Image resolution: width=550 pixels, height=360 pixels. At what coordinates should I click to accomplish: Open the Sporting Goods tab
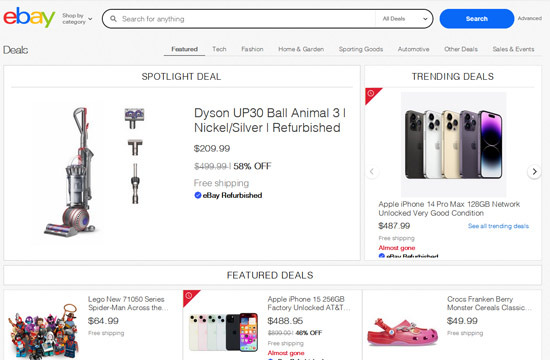[361, 49]
